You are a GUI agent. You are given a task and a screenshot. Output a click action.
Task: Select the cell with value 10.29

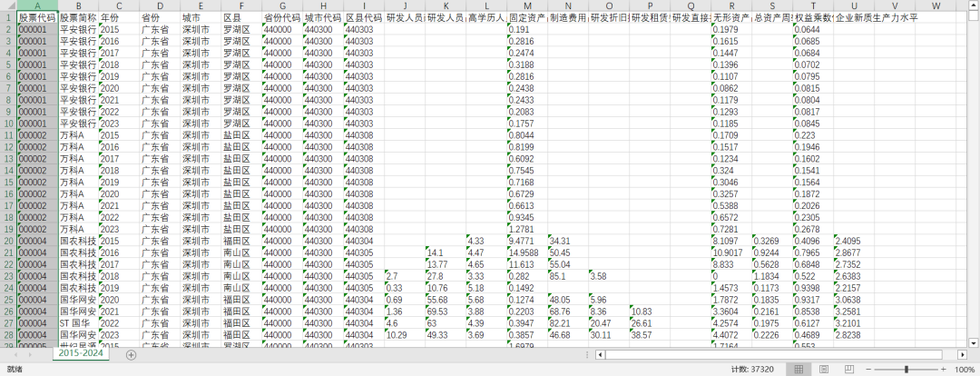pyautogui.click(x=405, y=335)
